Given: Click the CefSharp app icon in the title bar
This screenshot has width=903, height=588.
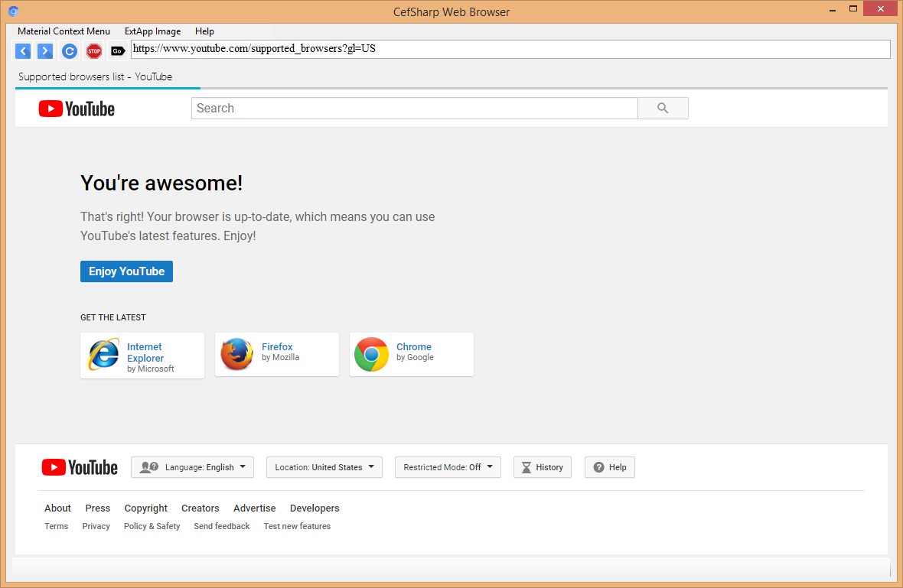Looking at the screenshot, I should (13, 11).
